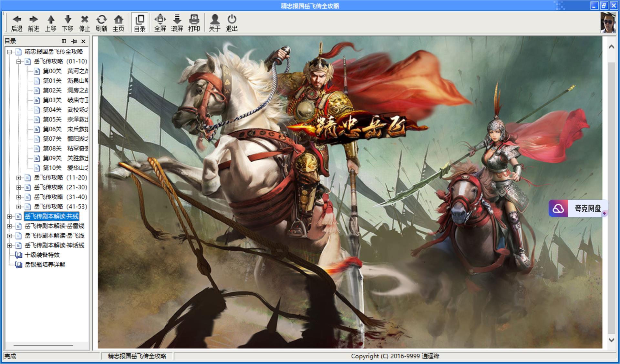Collapse the root 精忠报国岳飞传全攻略 node
The height and width of the screenshot is (364, 620).
(9, 52)
